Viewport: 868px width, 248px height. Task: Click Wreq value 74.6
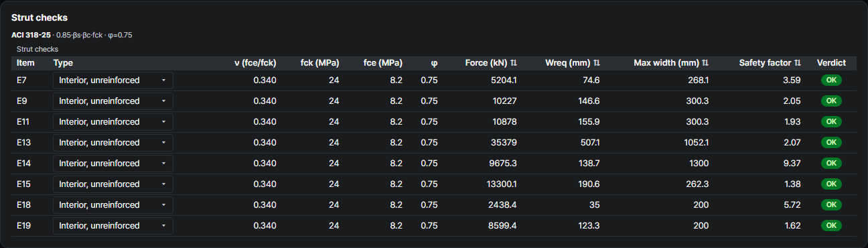591,80
